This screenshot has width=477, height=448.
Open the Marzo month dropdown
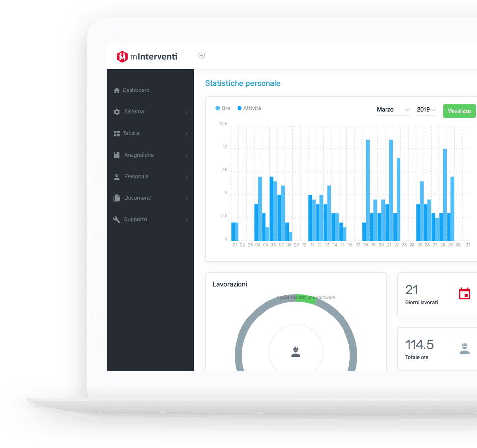click(x=393, y=110)
